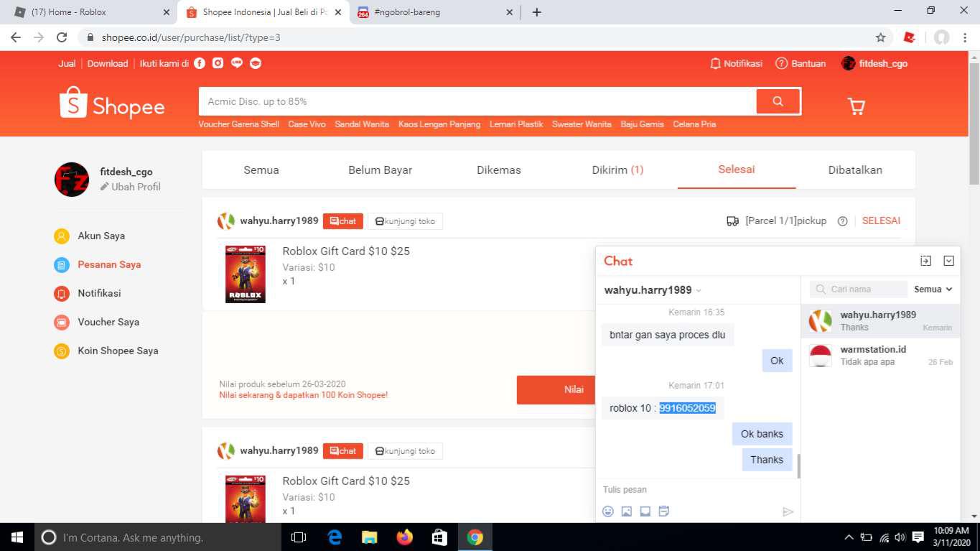Click the Sandal Wanita search suggestion

pyautogui.click(x=362, y=124)
